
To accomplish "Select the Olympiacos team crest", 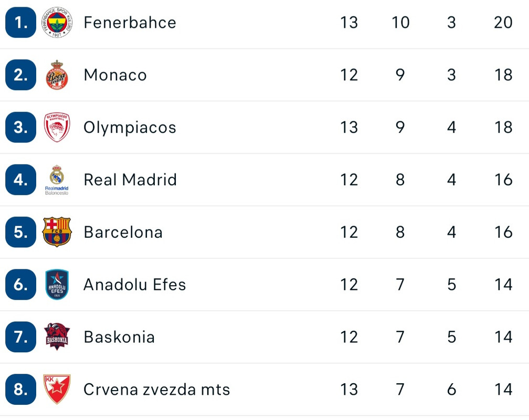I will 57,127.
